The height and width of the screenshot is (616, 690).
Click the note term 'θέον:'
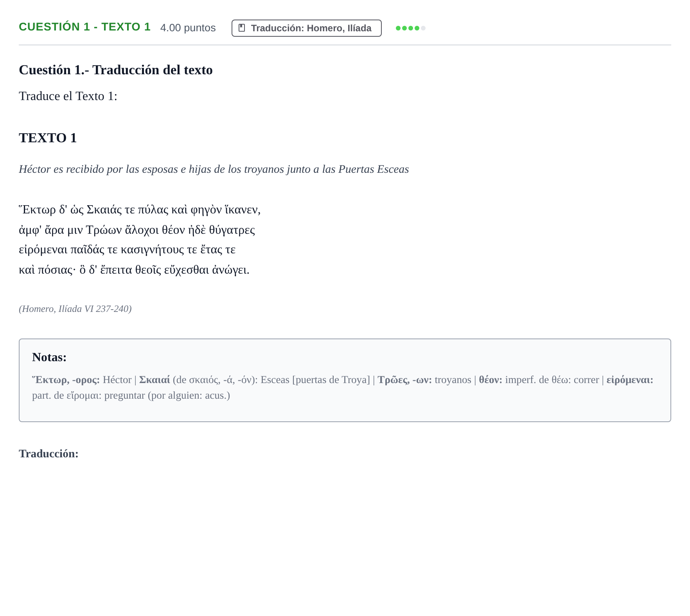491,380
